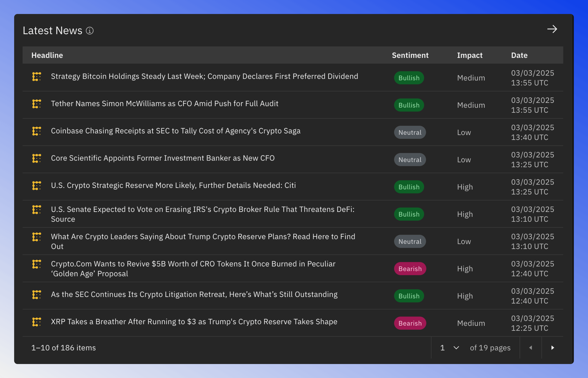Screen dimensions: 588x378
Task: Click High impact on U.S. Senate row
Action: click(x=465, y=214)
